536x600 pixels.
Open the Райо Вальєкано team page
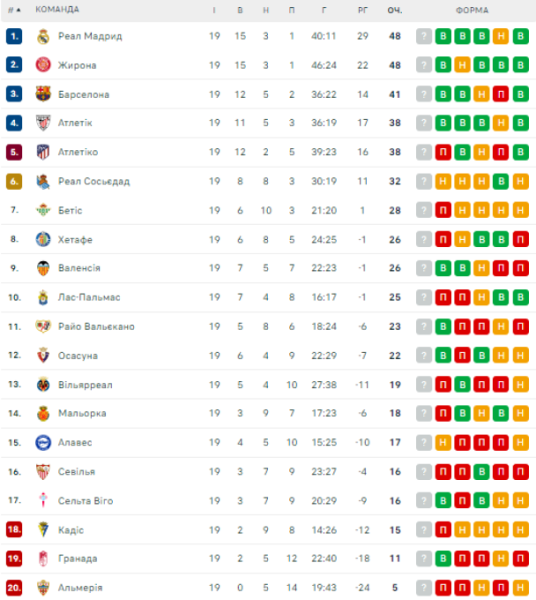click(x=96, y=327)
